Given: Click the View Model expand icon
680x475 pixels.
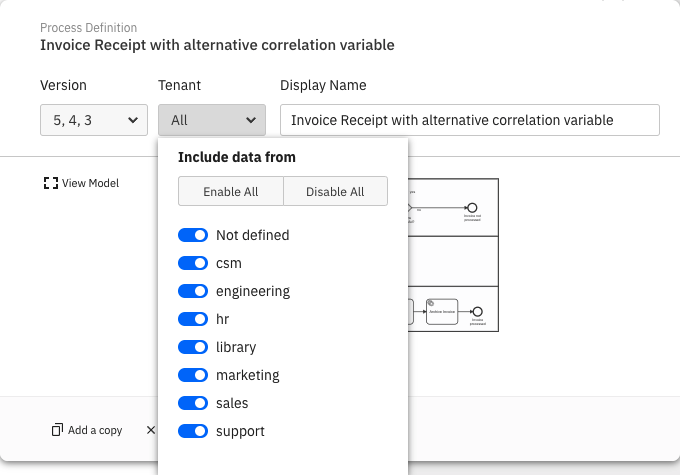Looking at the screenshot, I should (50, 183).
